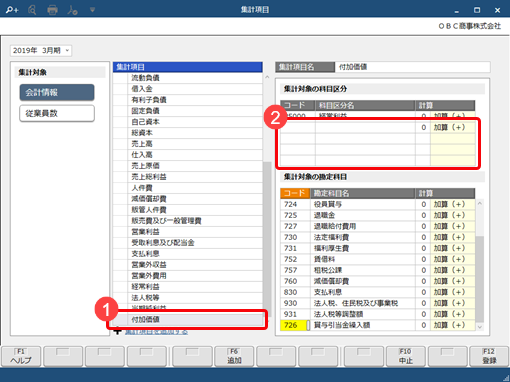The width and height of the screenshot is (510, 382).
Task: Click the F12 登録 button
Action: 489,356
